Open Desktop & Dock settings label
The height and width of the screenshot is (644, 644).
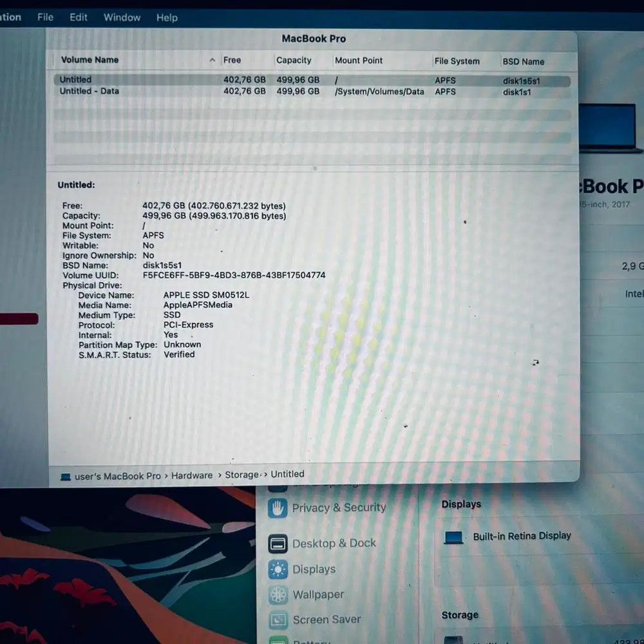334,544
